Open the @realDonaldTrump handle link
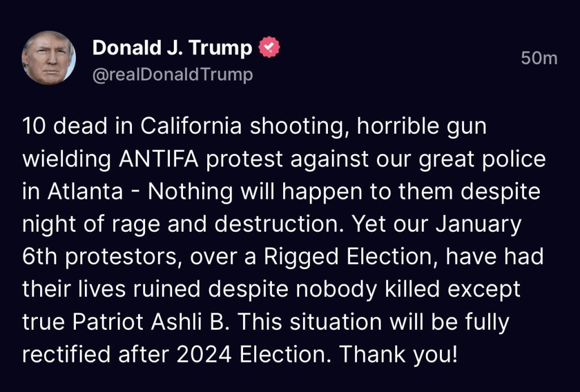580x392 pixels. [172, 75]
